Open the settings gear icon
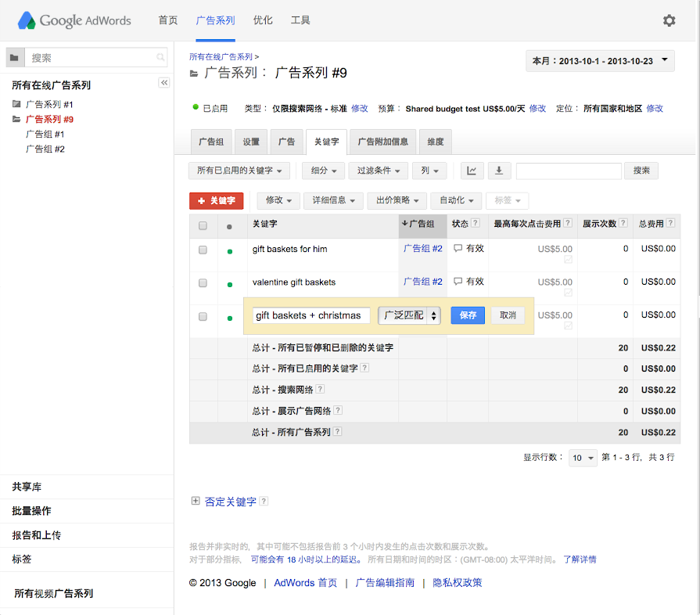700x615 pixels. point(669,20)
